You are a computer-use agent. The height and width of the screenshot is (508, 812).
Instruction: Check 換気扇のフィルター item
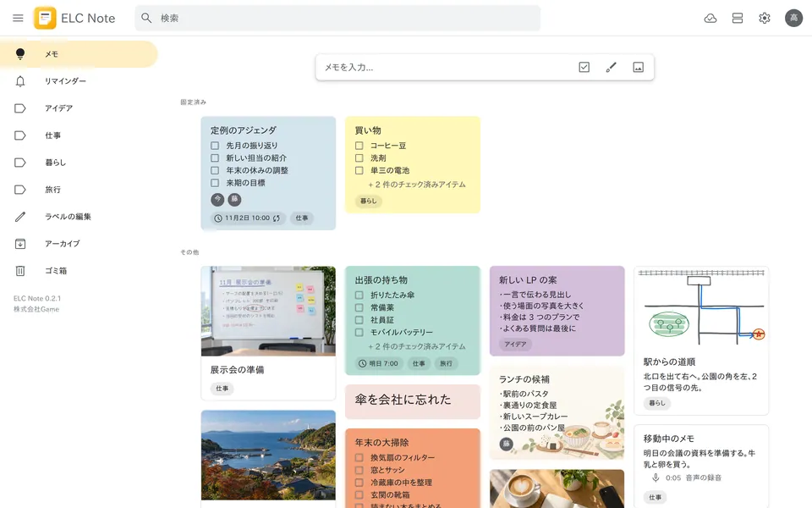(359, 458)
